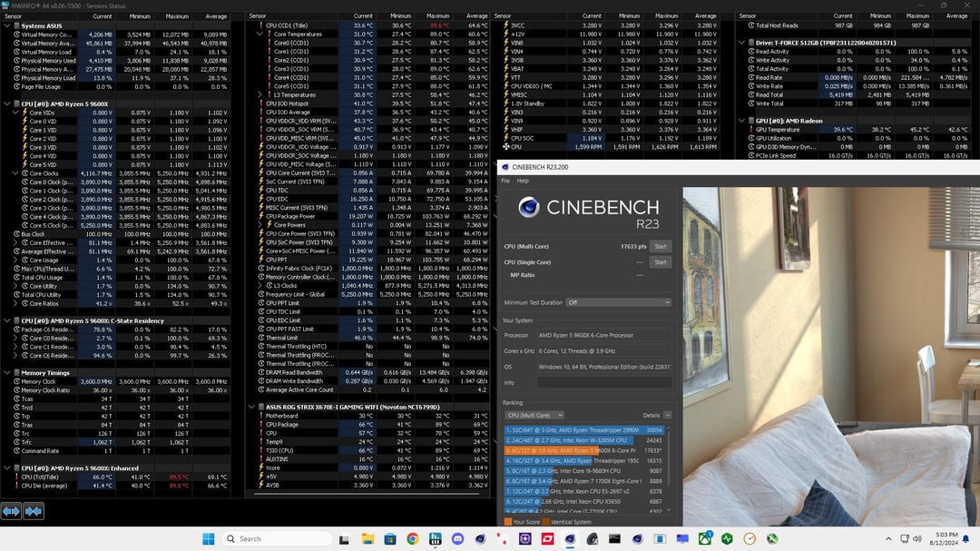Click the icon beside Virtual Memory Load

pyautogui.click(x=17, y=52)
